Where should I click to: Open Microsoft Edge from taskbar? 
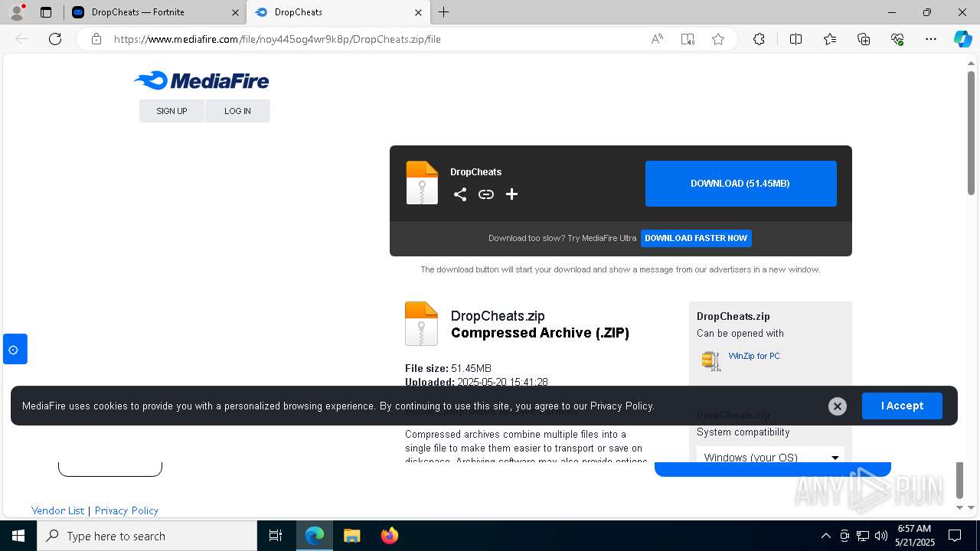point(315,536)
